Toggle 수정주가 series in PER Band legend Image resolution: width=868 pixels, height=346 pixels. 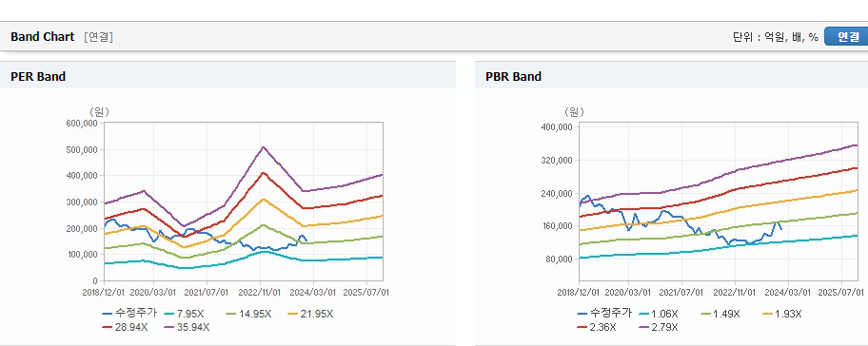click(x=129, y=314)
